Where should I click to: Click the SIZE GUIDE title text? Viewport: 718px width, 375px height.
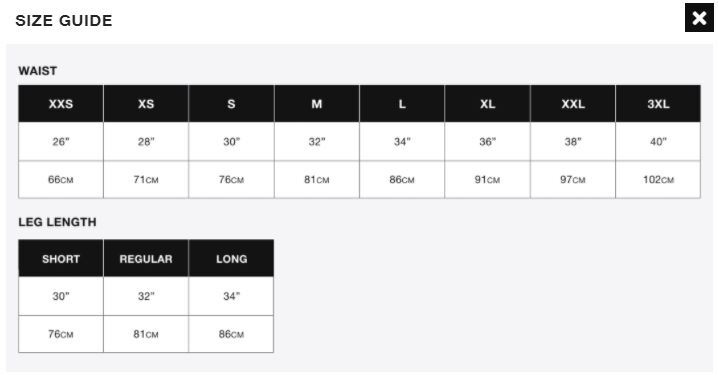[64, 20]
